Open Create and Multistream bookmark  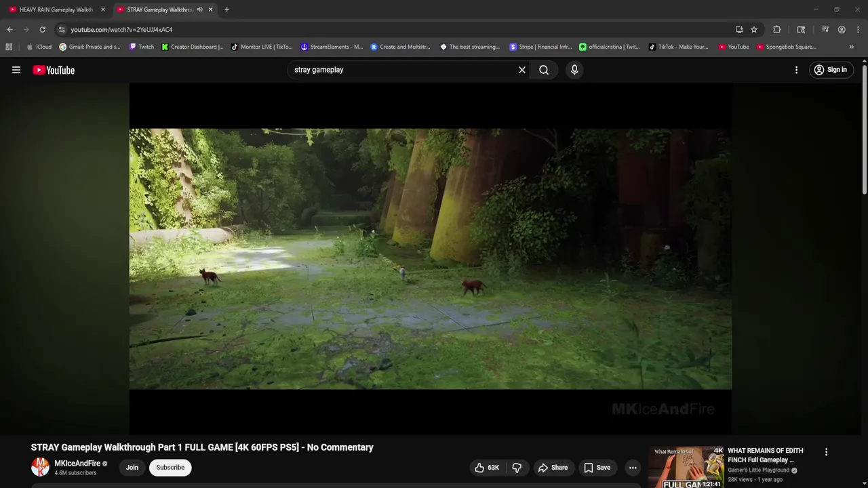tap(401, 47)
